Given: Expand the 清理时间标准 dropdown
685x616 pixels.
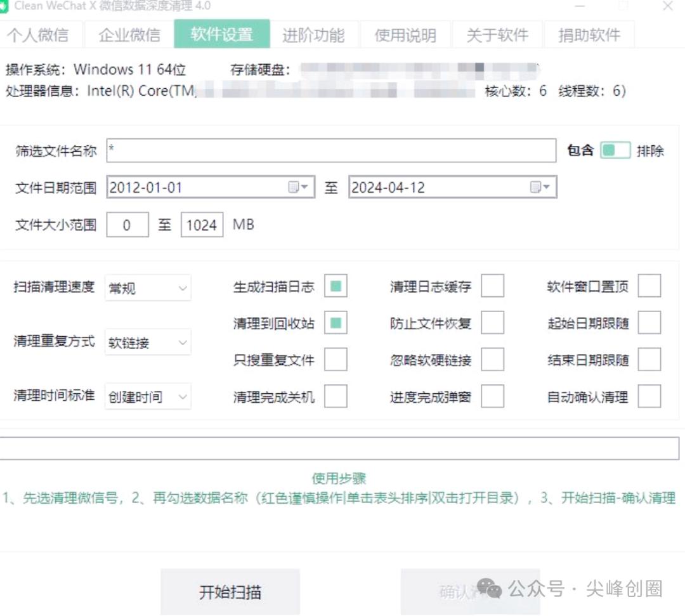Looking at the screenshot, I should click(x=148, y=396).
